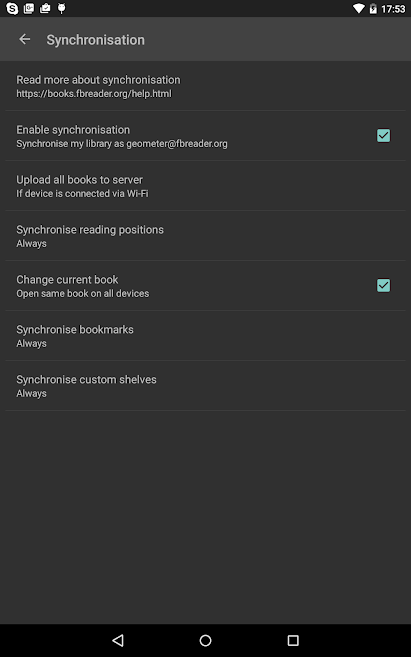Open Read more about synchronisation
Screen dimensions: 411x657
click(205, 86)
